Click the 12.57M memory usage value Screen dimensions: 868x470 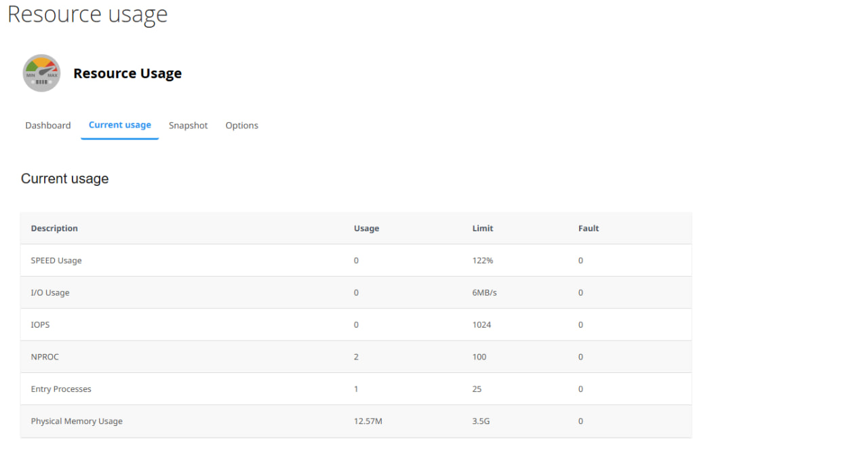click(x=368, y=421)
